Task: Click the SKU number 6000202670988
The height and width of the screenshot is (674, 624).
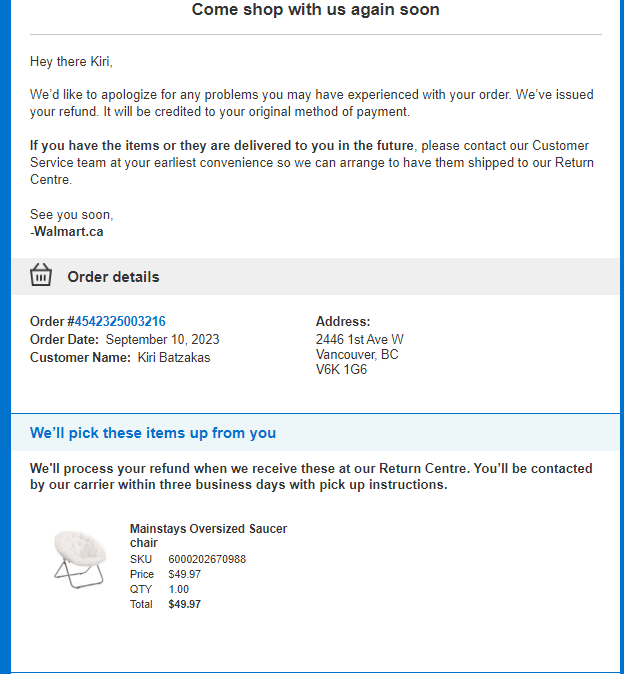Action: click(207, 559)
